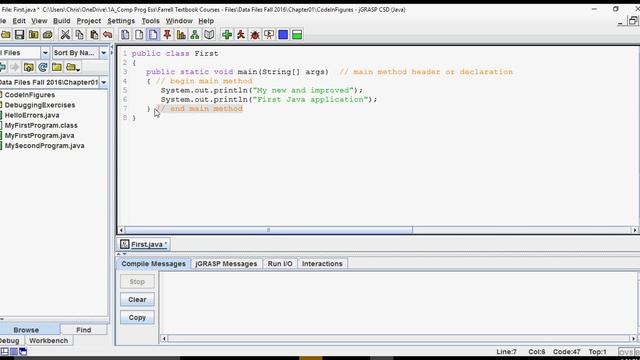Screen dimensions: 640x360
Task: Open the Tools menu
Action: pos(150,21)
